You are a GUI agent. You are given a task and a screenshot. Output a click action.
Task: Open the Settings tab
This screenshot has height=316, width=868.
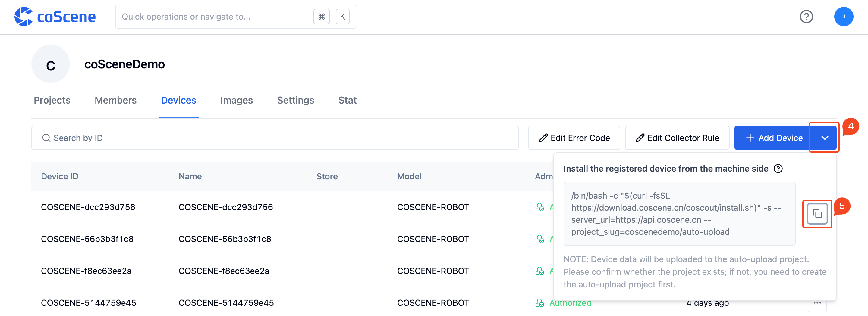click(x=295, y=100)
